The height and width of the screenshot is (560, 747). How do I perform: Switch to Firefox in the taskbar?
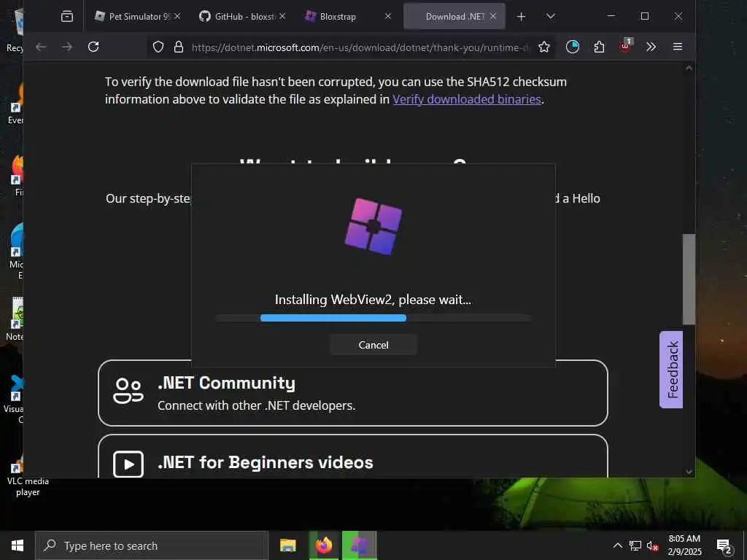click(323, 545)
